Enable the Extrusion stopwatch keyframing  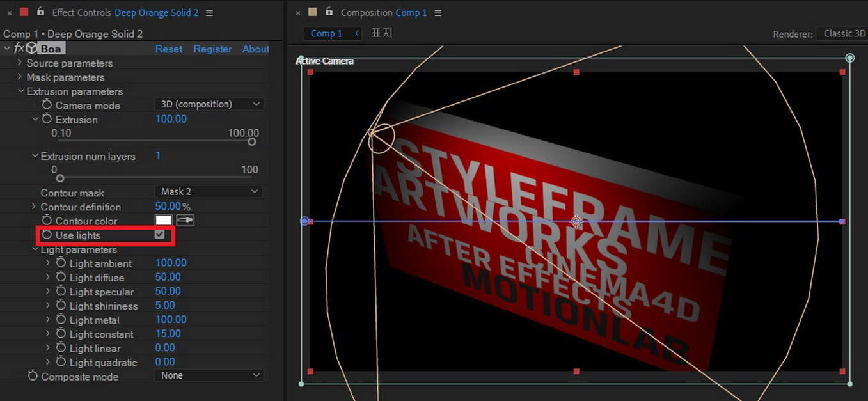coord(47,119)
